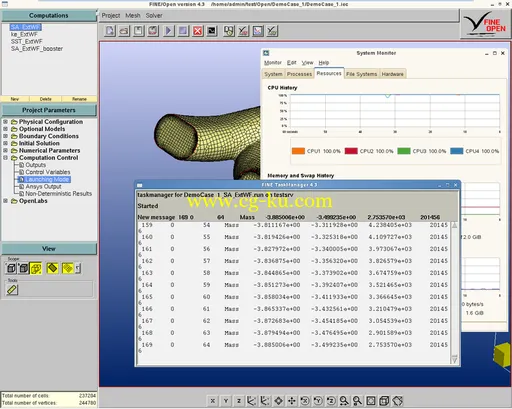512x409 pixels.
Task: Click the New computation button
Action: 15,99
